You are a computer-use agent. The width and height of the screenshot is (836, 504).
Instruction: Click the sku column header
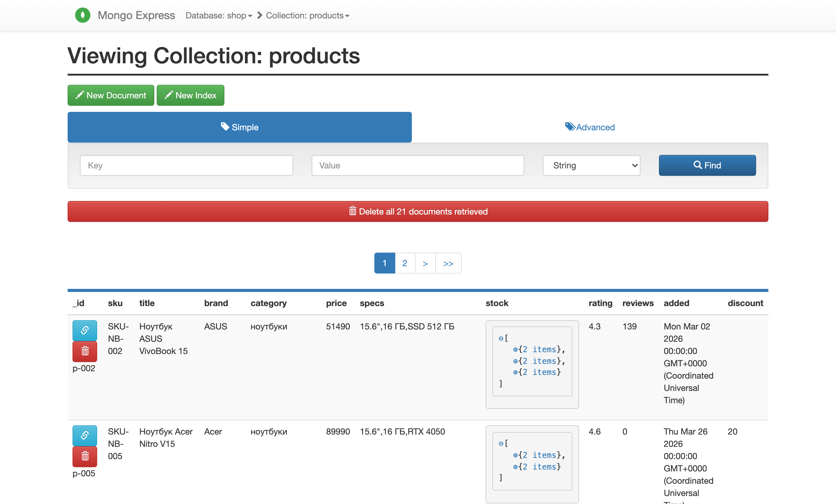pyautogui.click(x=115, y=303)
